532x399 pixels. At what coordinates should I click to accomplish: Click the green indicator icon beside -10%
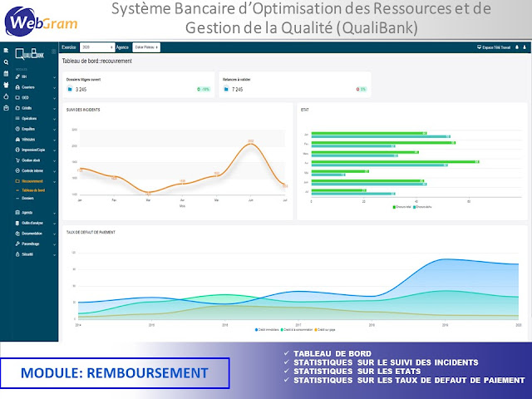tap(199, 89)
